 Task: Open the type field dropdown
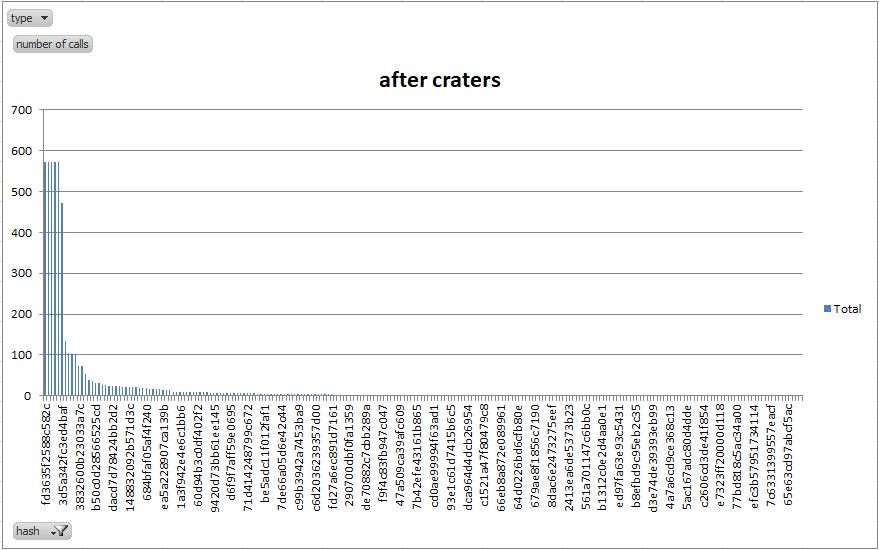tap(30, 18)
